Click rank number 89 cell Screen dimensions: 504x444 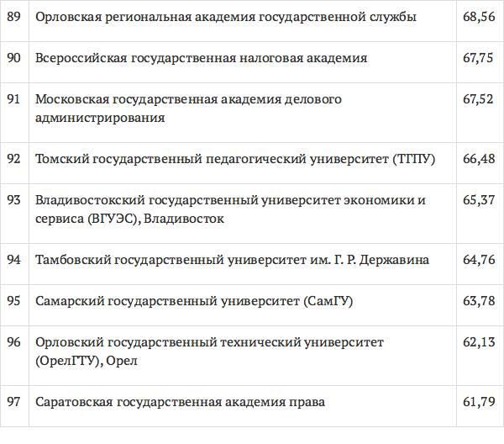[13, 17]
